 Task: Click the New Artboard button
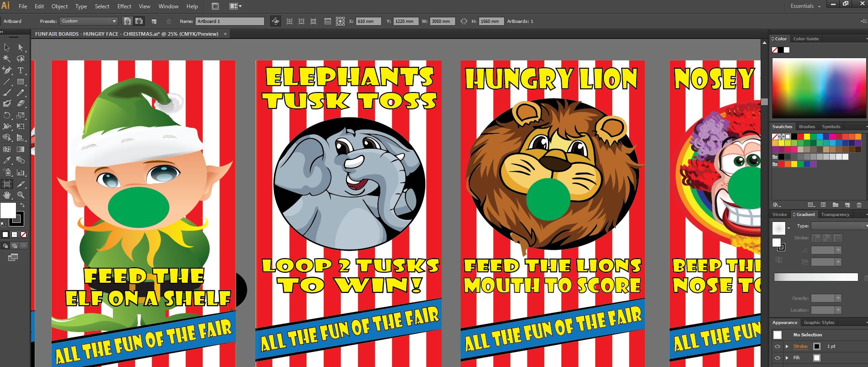154,21
